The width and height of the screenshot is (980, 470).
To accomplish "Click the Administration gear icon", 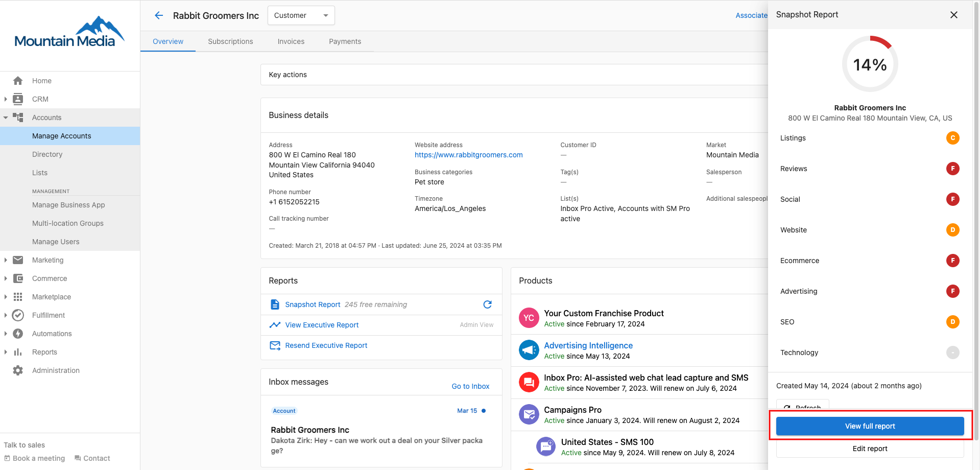I will click(x=18, y=370).
